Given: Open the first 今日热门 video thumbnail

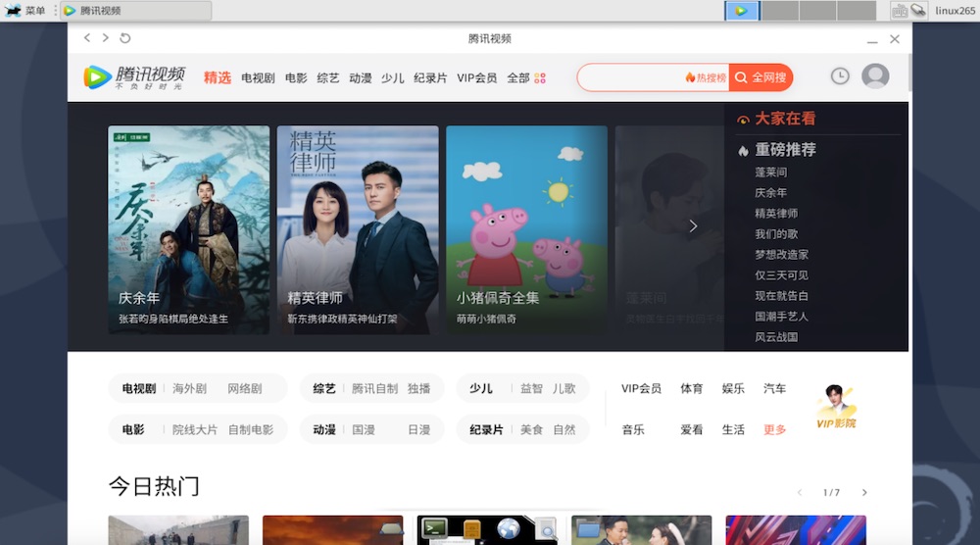Looking at the screenshot, I should (178, 530).
